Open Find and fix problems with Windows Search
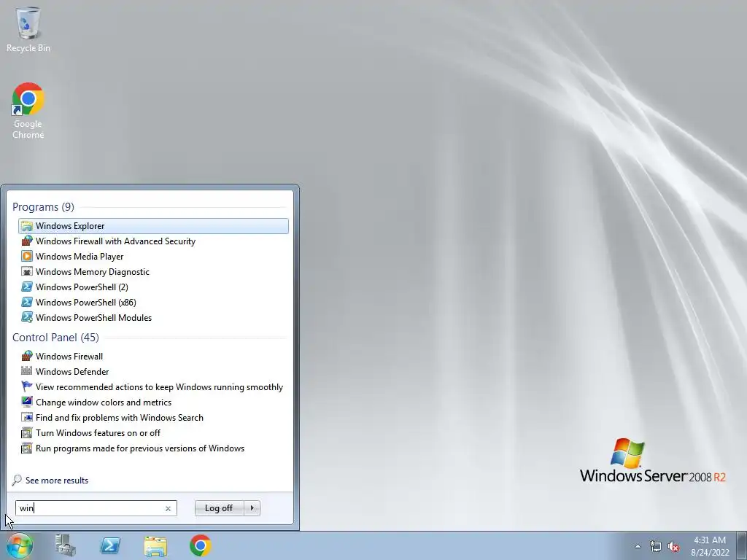Image resolution: width=747 pixels, height=560 pixels. (153, 417)
